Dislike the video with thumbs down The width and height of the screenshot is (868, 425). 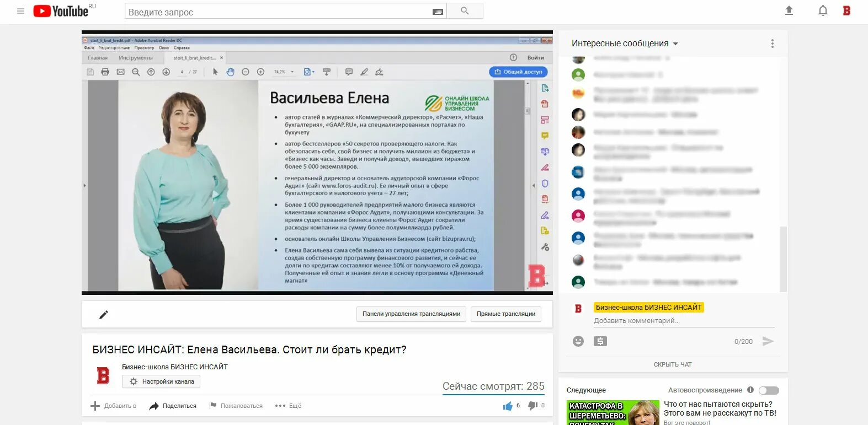click(x=532, y=406)
